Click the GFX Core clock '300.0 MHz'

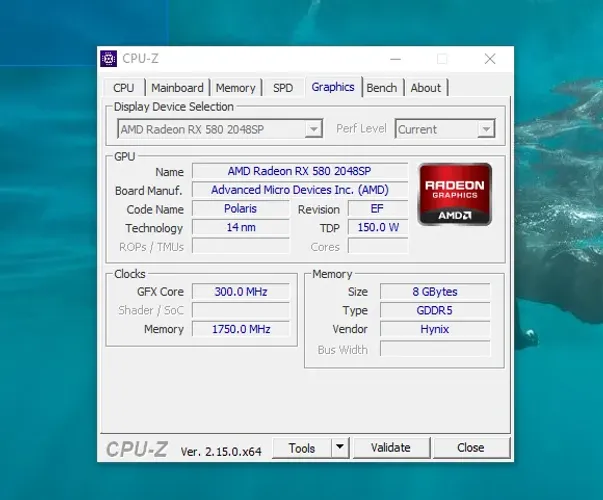(241, 292)
